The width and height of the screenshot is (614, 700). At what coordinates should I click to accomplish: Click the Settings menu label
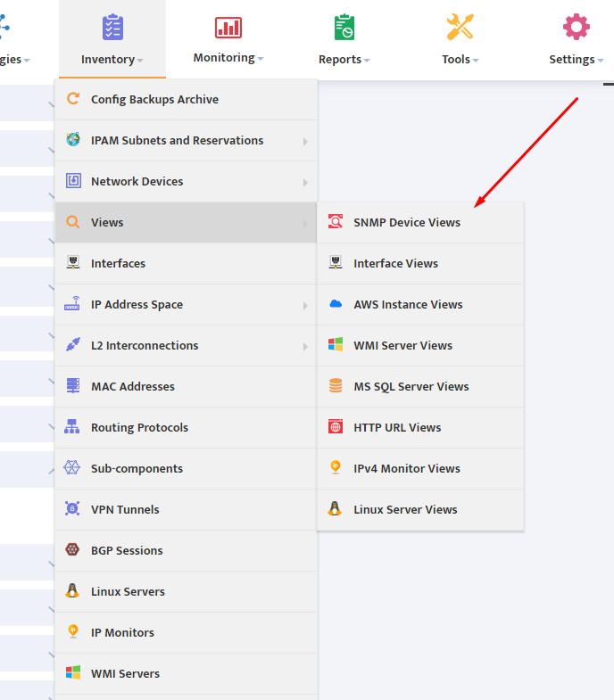571,60
